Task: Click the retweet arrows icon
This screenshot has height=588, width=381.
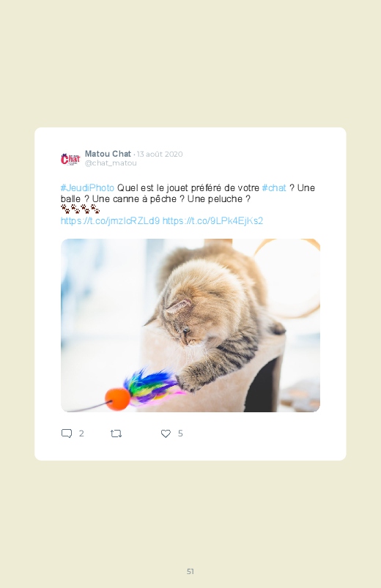Action: pyautogui.click(x=116, y=433)
